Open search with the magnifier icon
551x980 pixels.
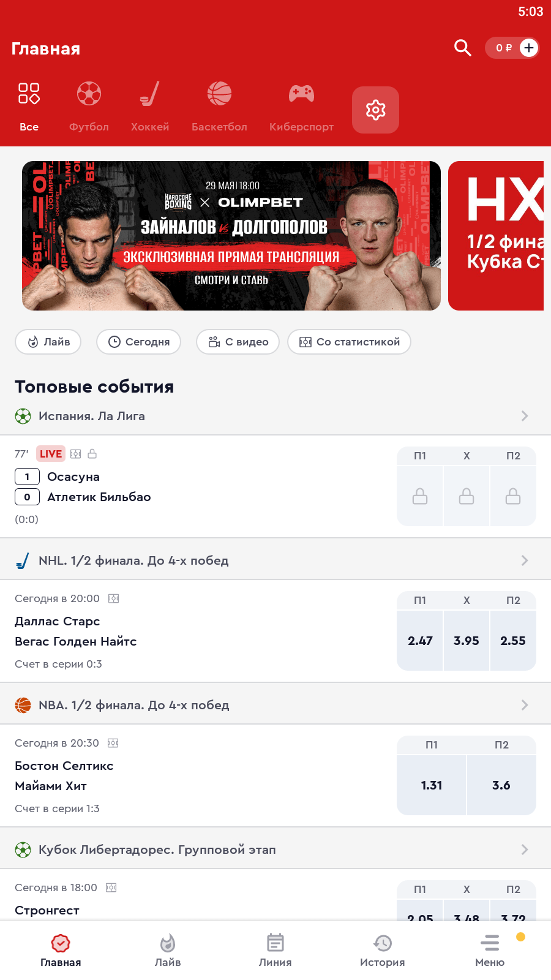tap(462, 48)
